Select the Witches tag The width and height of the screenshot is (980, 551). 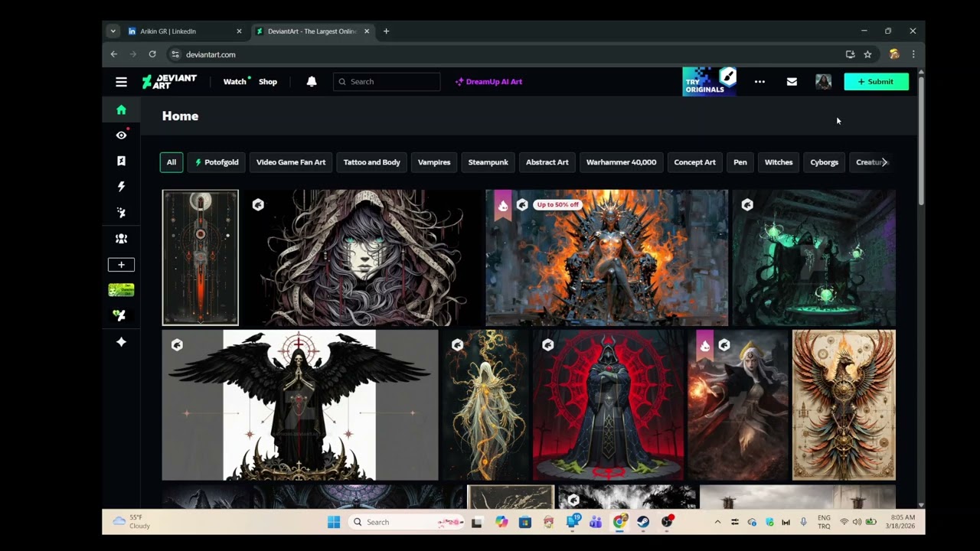[x=779, y=162]
